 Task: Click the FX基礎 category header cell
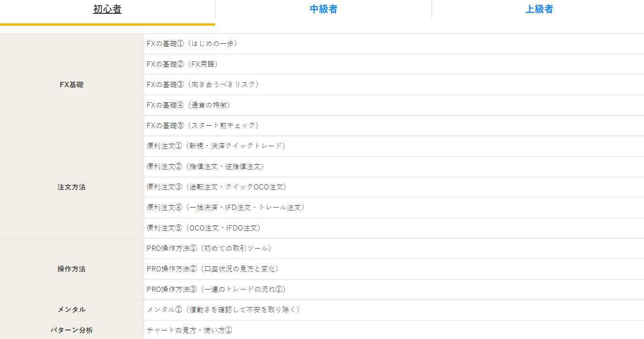point(72,85)
